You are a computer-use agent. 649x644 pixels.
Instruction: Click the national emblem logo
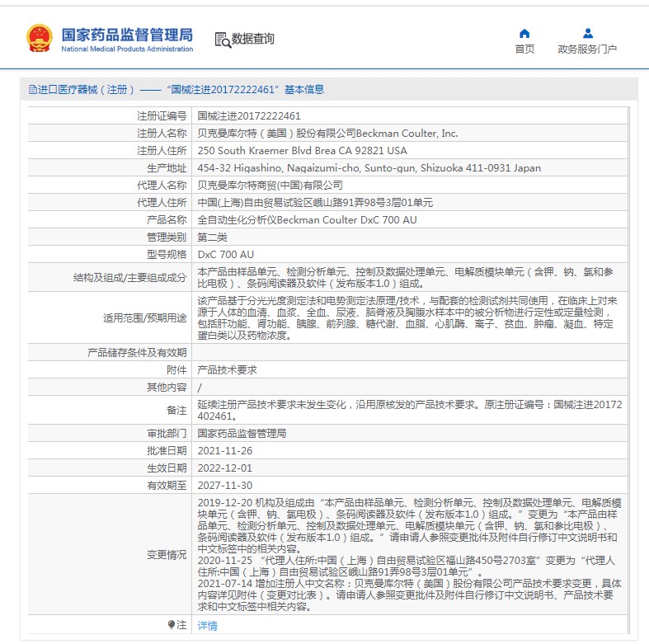pyautogui.click(x=40, y=38)
